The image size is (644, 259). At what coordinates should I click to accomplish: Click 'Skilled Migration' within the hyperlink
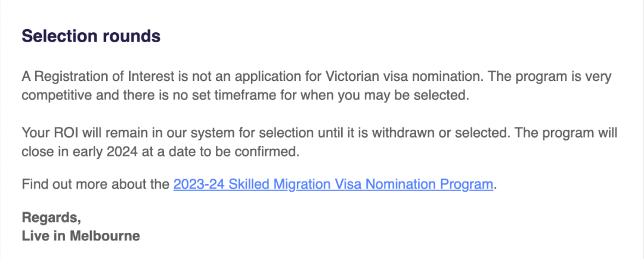278,185
